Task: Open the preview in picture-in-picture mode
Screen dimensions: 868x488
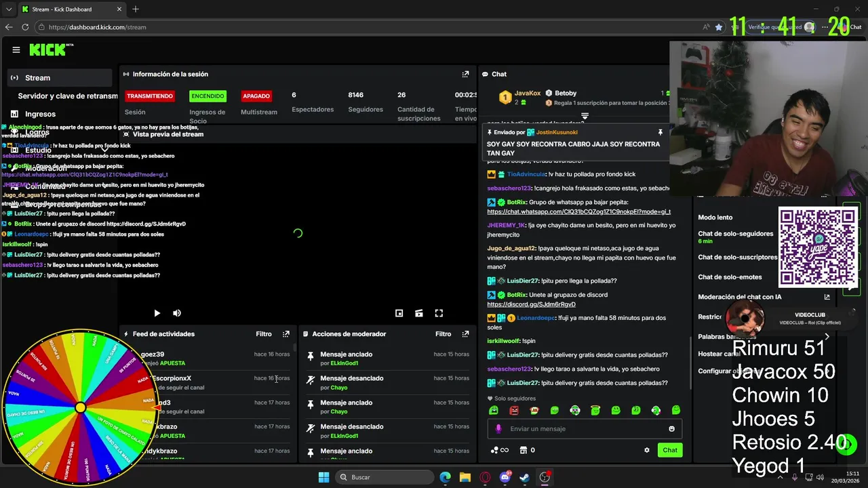Action: click(399, 313)
